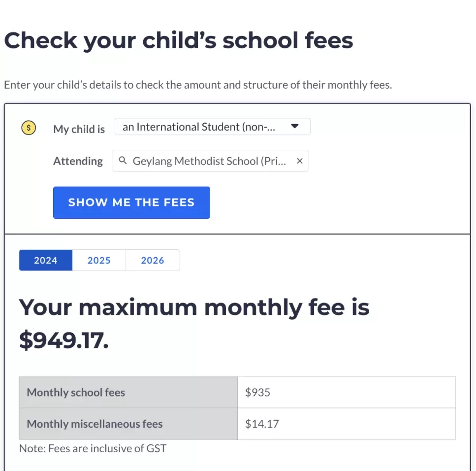Click the yellow dollar coin icon
The height and width of the screenshot is (471, 476).
29,128
